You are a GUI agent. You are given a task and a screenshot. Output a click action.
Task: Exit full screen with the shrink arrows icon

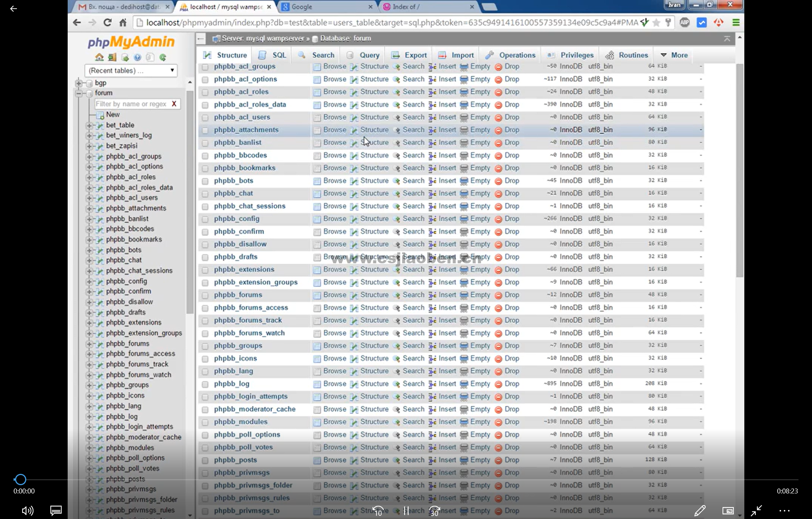click(756, 510)
